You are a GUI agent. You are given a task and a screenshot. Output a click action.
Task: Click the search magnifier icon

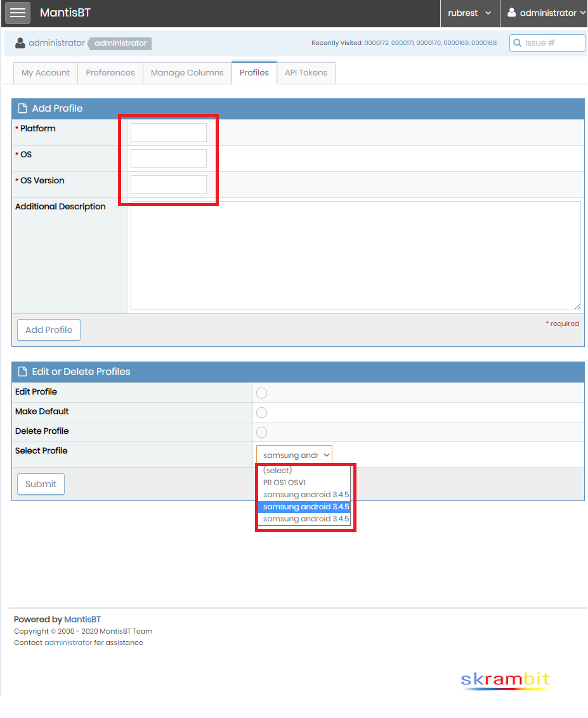pos(518,43)
